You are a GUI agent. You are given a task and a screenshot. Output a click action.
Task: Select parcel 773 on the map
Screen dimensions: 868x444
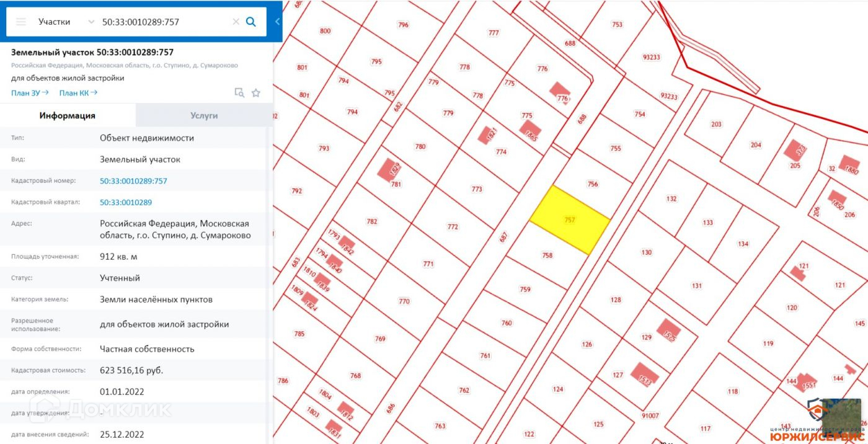pyautogui.click(x=477, y=189)
